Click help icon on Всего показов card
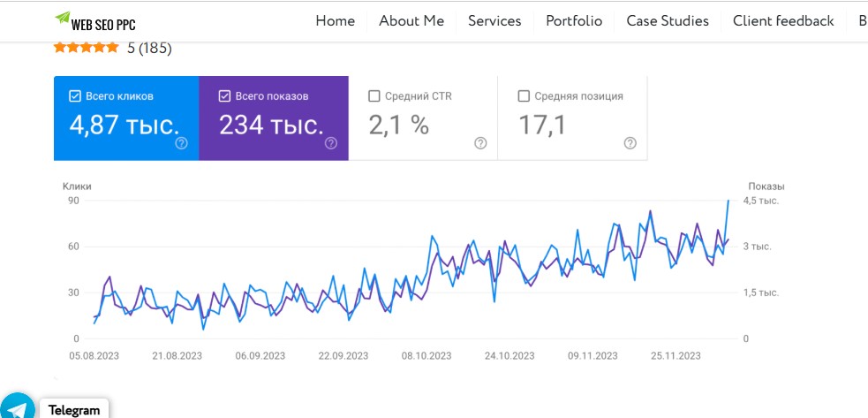The image size is (868, 418). pyautogui.click(x=331, y=143)
